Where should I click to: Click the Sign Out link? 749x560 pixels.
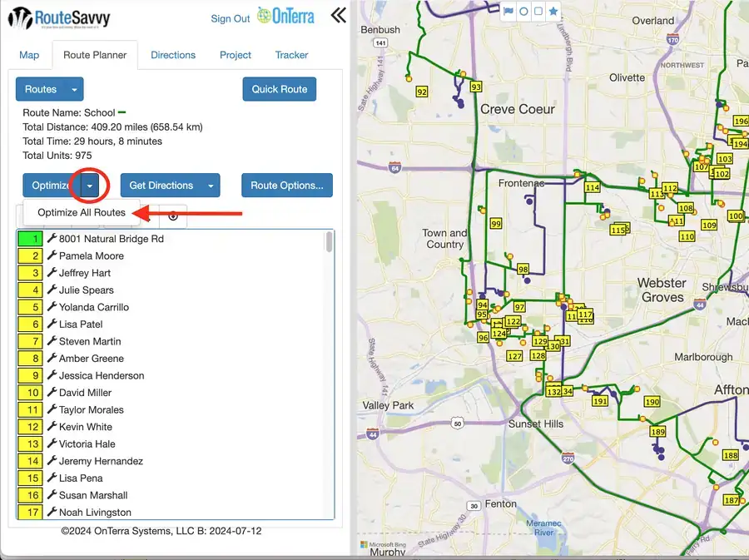click(x=231, y=18)
